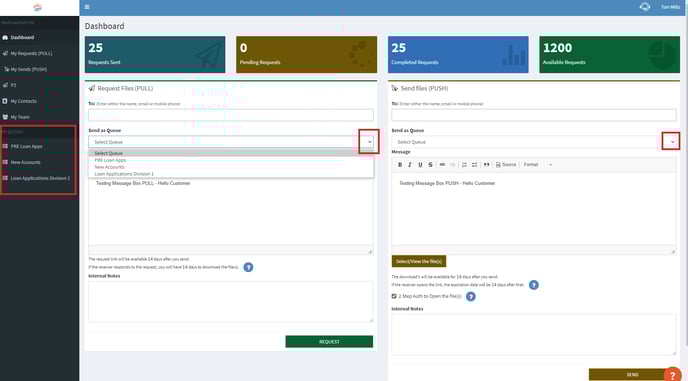Click the red help bubble at bottom corner
The image size is (688, 381).
673,374
